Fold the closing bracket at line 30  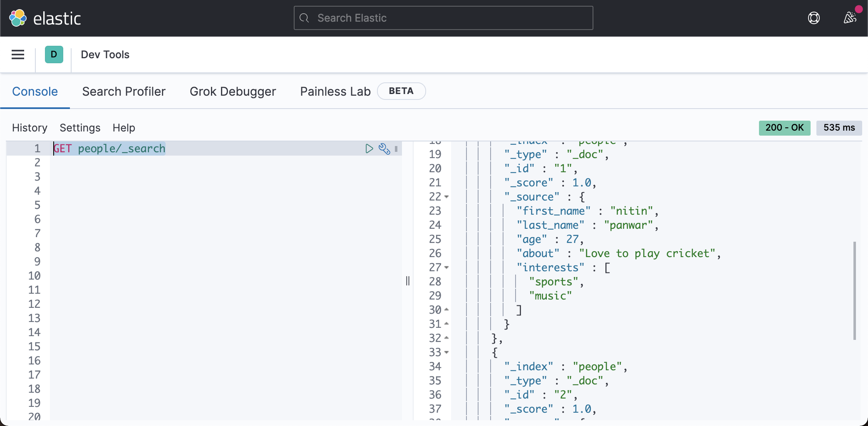pyautogui.click(x=446, y=310)
